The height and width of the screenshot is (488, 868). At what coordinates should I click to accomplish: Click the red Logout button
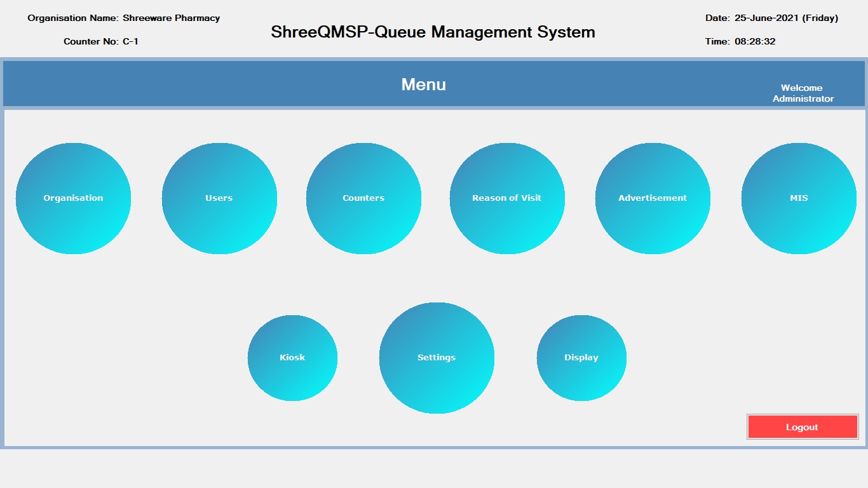click(x=803, y=427)
